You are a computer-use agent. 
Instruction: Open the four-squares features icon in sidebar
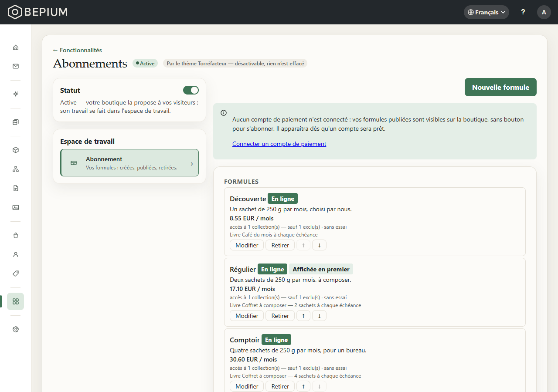pos(16,301)
